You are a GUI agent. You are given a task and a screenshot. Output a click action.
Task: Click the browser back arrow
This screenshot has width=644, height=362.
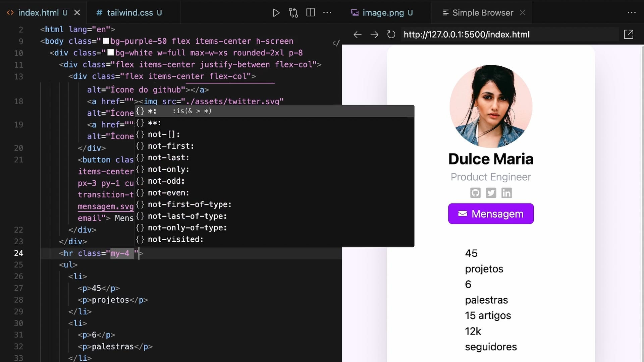[358, 35]
